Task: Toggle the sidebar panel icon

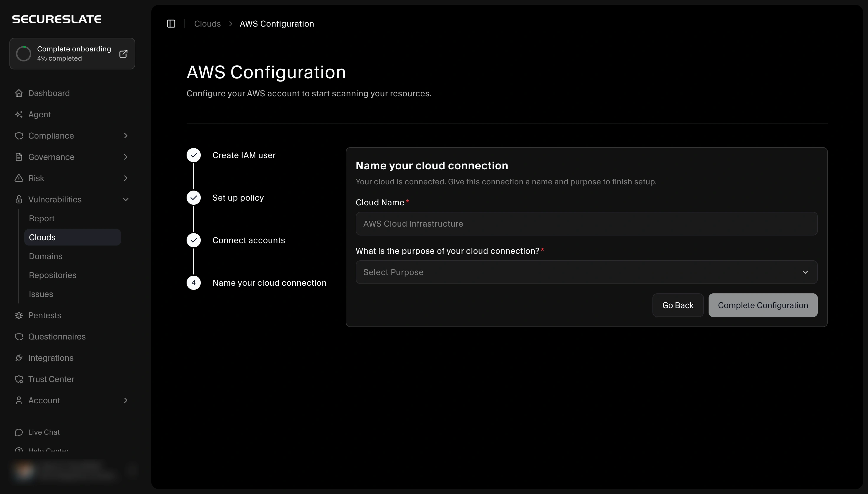Action: [x=171, y=24]
